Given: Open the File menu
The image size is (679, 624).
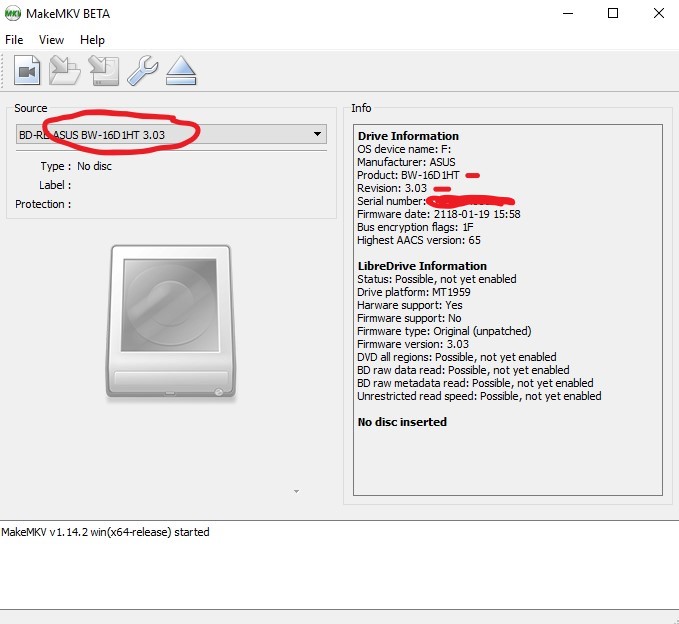Looking at the screenshot, I should point(14,40).
